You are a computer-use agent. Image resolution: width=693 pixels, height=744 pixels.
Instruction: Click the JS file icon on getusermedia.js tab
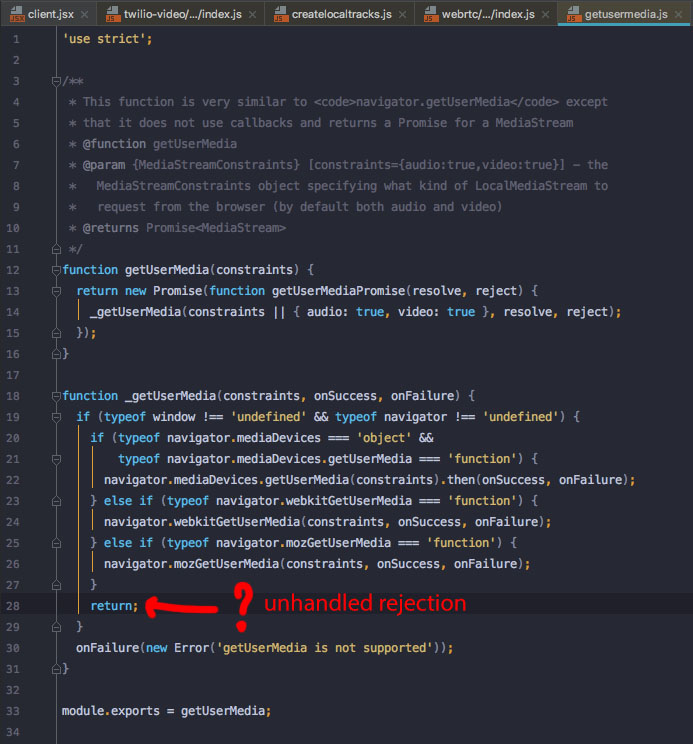click(x=574, y=14)
